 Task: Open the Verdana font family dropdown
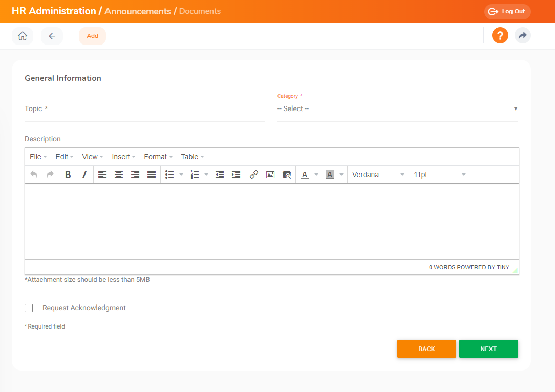point(378,175)
